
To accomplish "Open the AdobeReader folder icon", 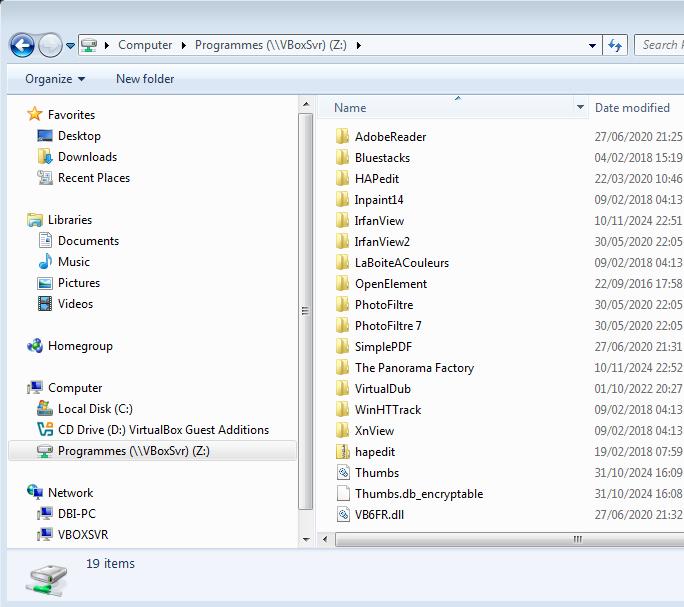I will tap(342, 137).
